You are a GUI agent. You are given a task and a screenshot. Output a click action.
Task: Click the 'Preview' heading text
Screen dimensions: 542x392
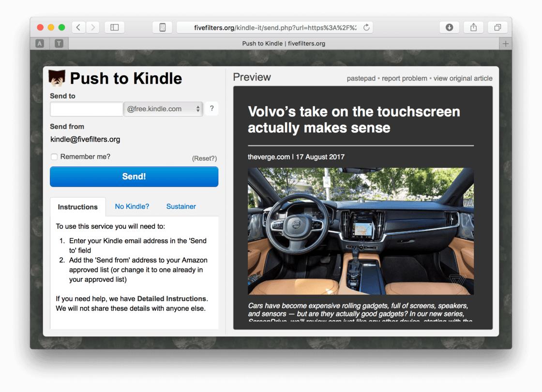(252, 77)
